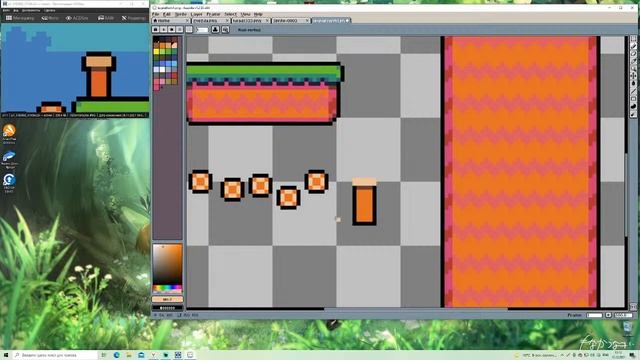The image size is (640, 360).
Task: Open the Layer menu
Action: tap(196, 14)
